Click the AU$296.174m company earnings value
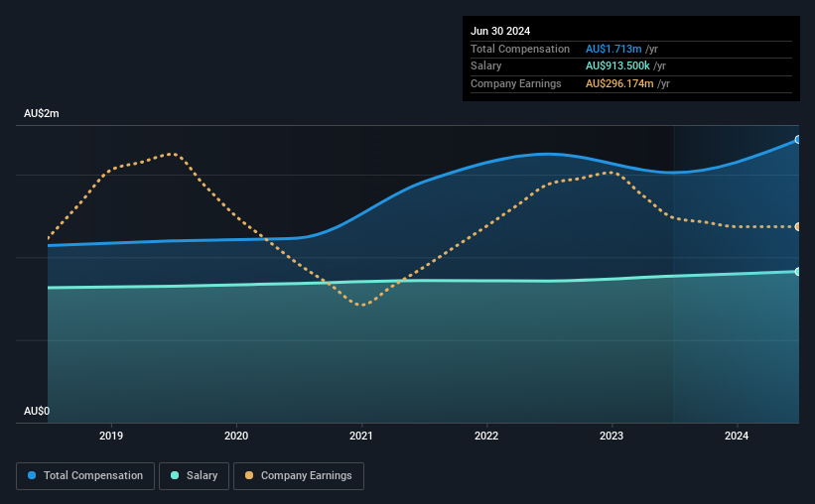The width and height of the screenshot is (815, 504). point(619,83)
